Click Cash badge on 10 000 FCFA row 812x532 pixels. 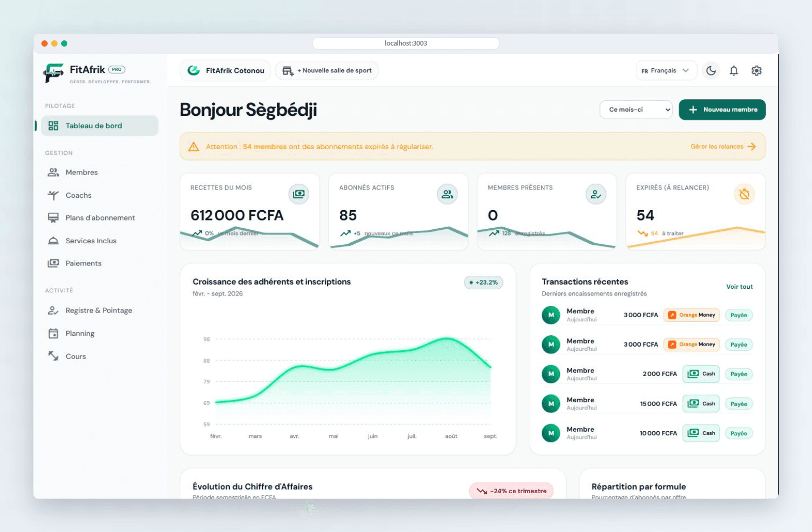701,433
